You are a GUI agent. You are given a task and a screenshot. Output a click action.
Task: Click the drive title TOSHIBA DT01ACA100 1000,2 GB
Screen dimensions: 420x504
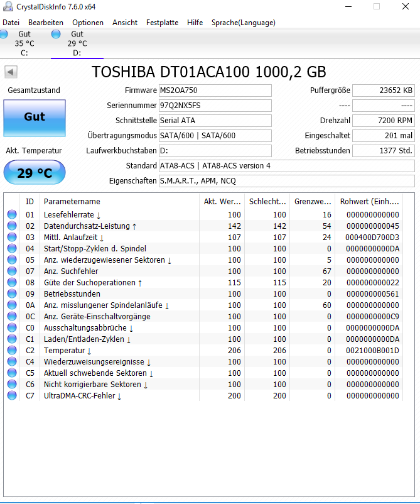click(208, 72)
